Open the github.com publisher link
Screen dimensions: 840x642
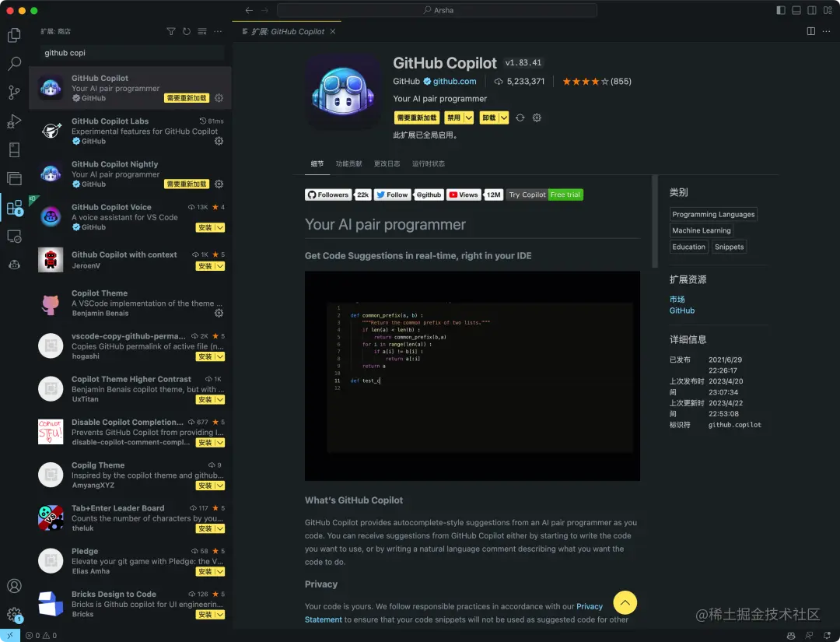coord(454,82)
